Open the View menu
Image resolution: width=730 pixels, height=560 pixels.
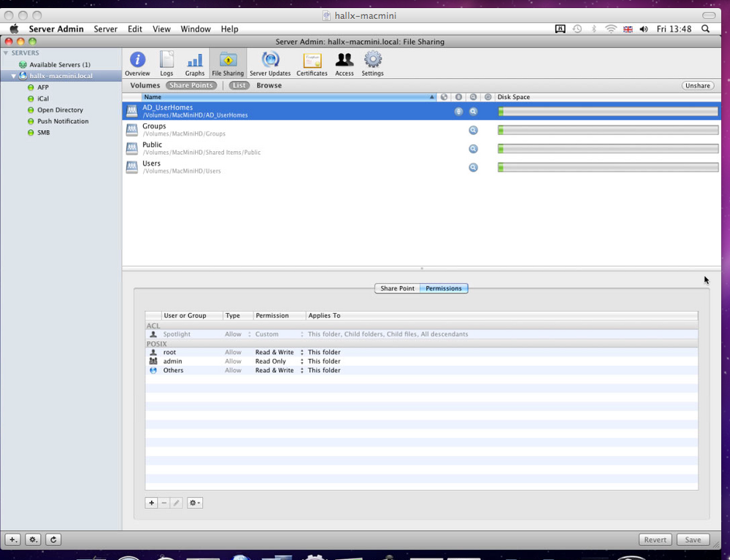(161, 29)
